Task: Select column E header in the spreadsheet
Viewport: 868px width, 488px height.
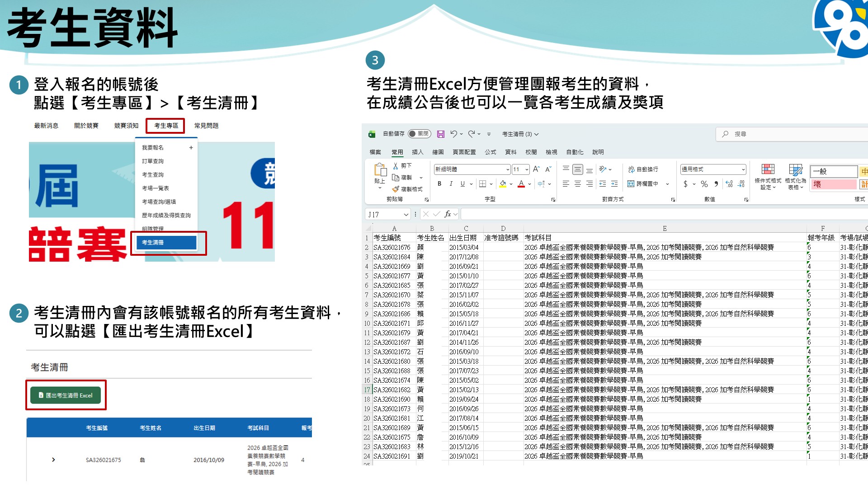Action: [x=665, y=229]
